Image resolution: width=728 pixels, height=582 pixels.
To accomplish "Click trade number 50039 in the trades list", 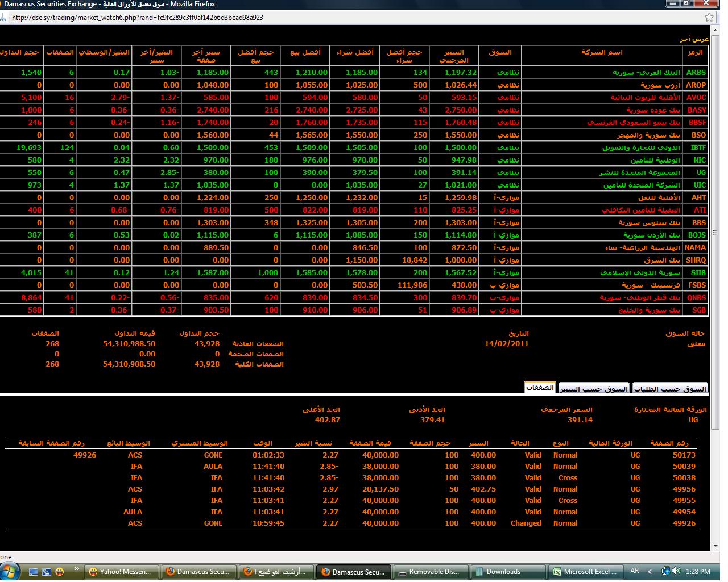I will coord(684,467).
